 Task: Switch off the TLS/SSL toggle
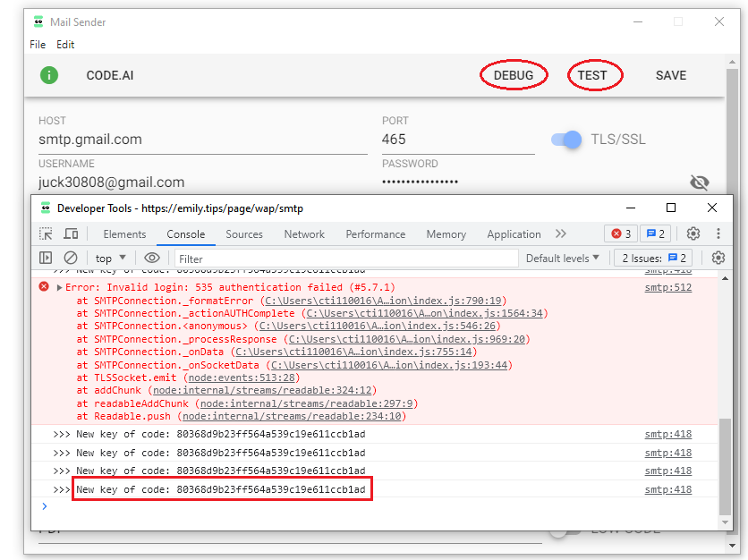click(x=566, y=140)
